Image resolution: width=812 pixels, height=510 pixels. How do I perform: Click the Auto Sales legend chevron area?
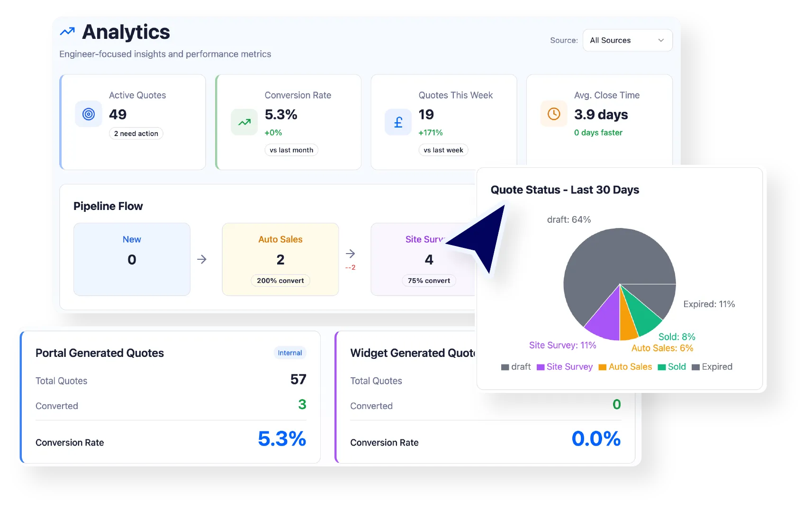[625, 366]
